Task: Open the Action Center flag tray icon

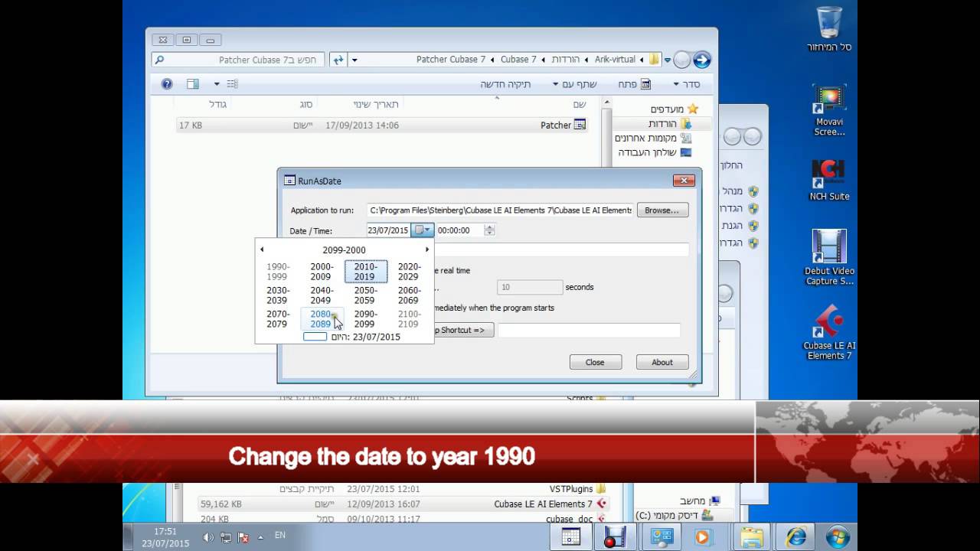Action: click(243, 537)
